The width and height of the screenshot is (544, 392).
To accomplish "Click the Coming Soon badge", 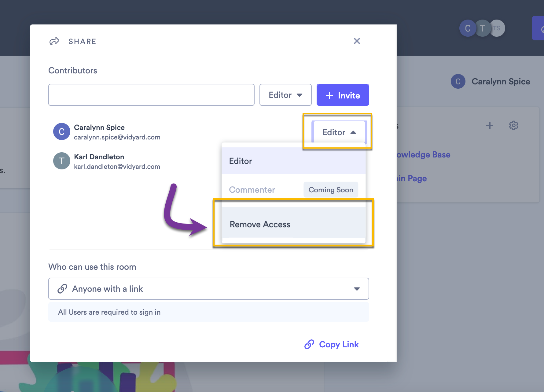I will [331, 190].
